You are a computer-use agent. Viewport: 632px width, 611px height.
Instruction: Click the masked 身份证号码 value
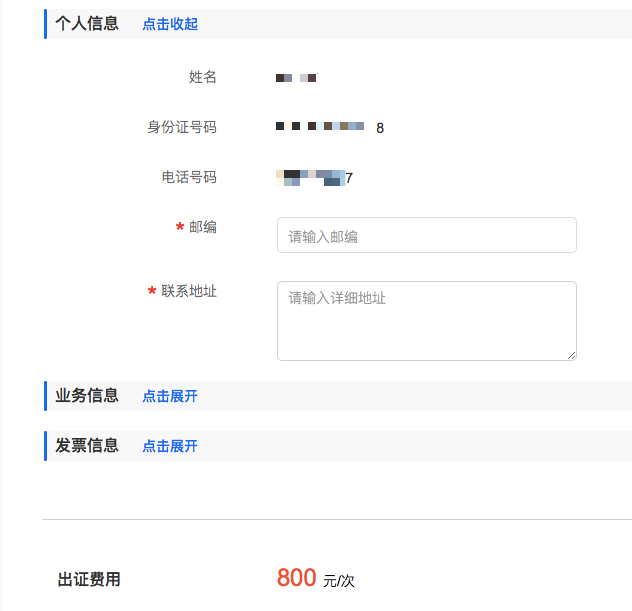pyautogui.click(x=330, y=127)
